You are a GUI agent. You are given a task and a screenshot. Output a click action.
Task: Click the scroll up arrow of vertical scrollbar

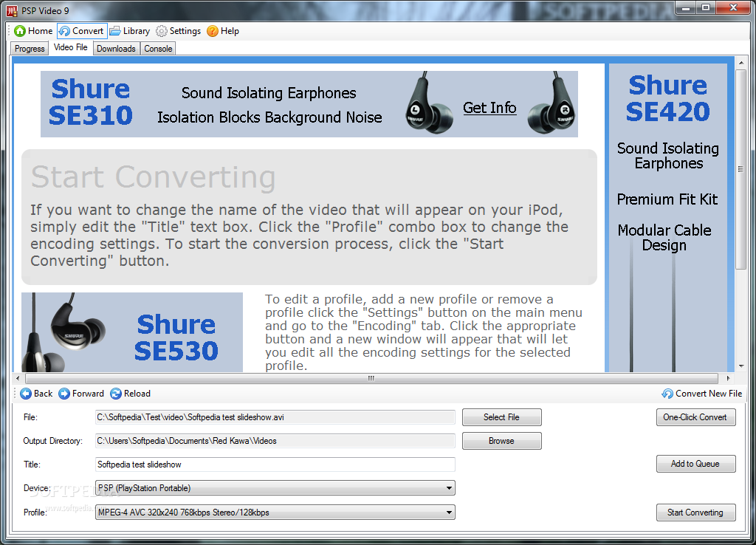pos(740,63)
